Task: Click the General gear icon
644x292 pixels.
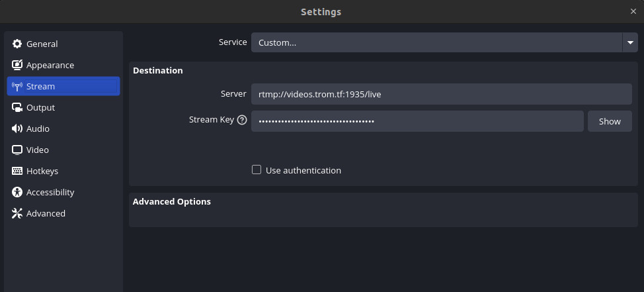Action: (17, 44)
